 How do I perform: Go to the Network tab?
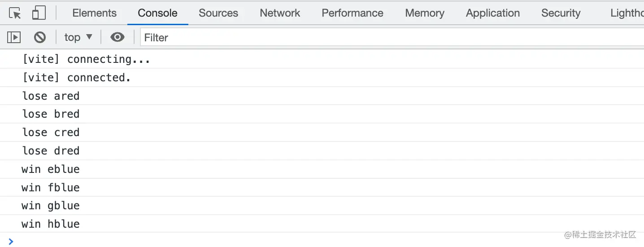pyautogui.click(x=280, y=13)
